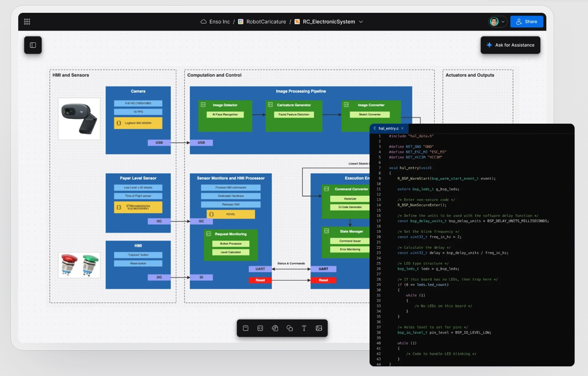Select the insert image tool
Image resolution: width=588 pixels, height=376 pixels.
click(x=319, y=328)
